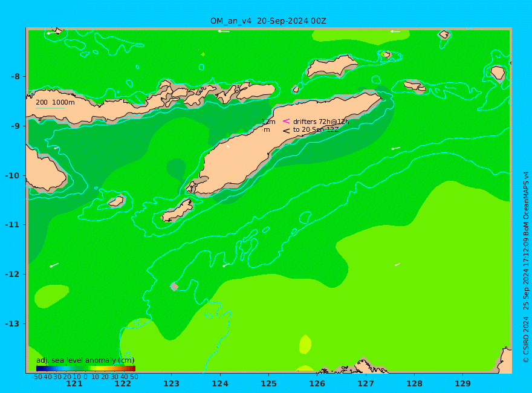Click longitude axis label "129"
The image size is (532, 393).
click(x=463, y=384)
